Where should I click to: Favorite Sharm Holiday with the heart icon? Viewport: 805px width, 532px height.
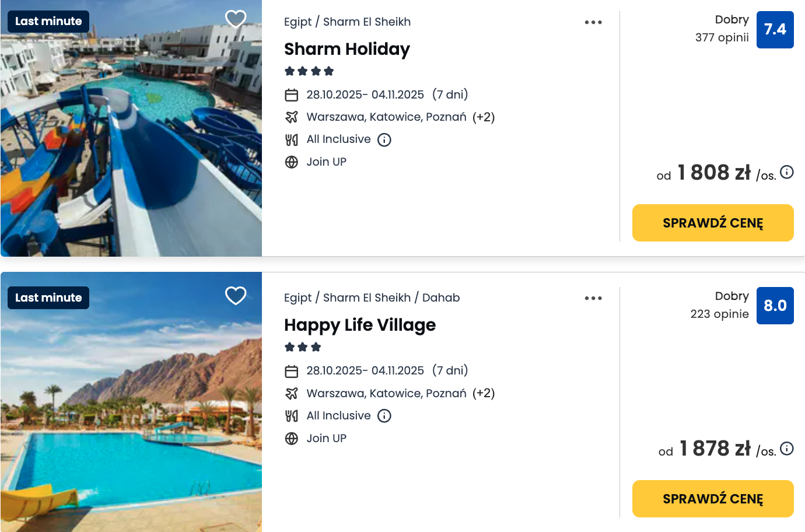pyautogui.click(x=236, y=19)
